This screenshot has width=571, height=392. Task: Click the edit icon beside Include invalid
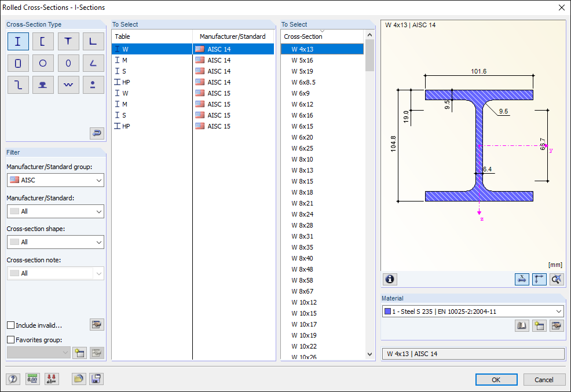pyautogui.click(x=97, y=325)
